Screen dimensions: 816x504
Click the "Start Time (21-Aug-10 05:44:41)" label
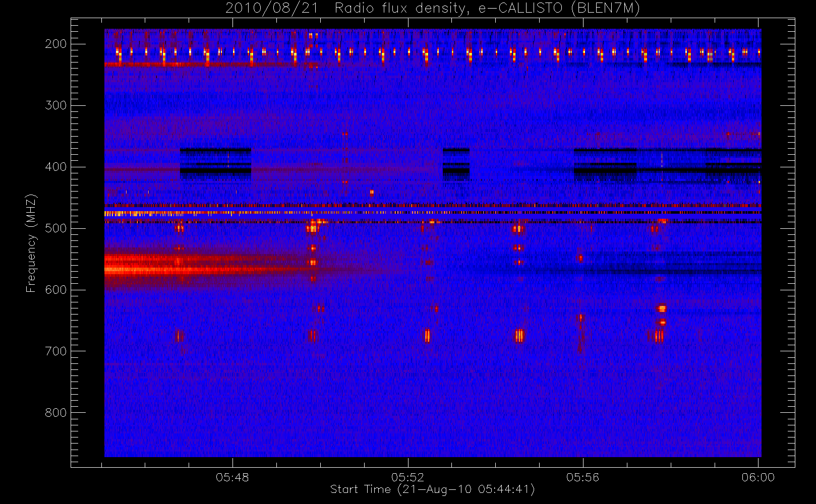coord(433,489)
